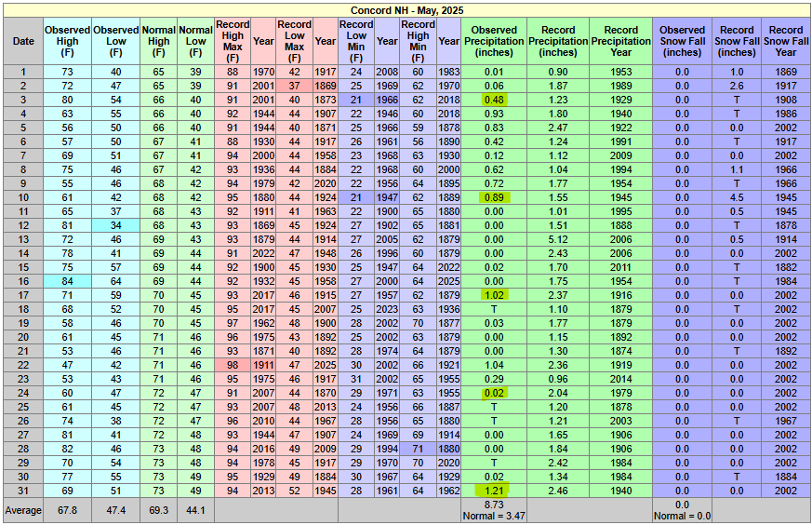Viewport: 812px width, 525px height.
Task: Click 'Record Snow Fall (inches)' header
Action: tap(737, 41)
